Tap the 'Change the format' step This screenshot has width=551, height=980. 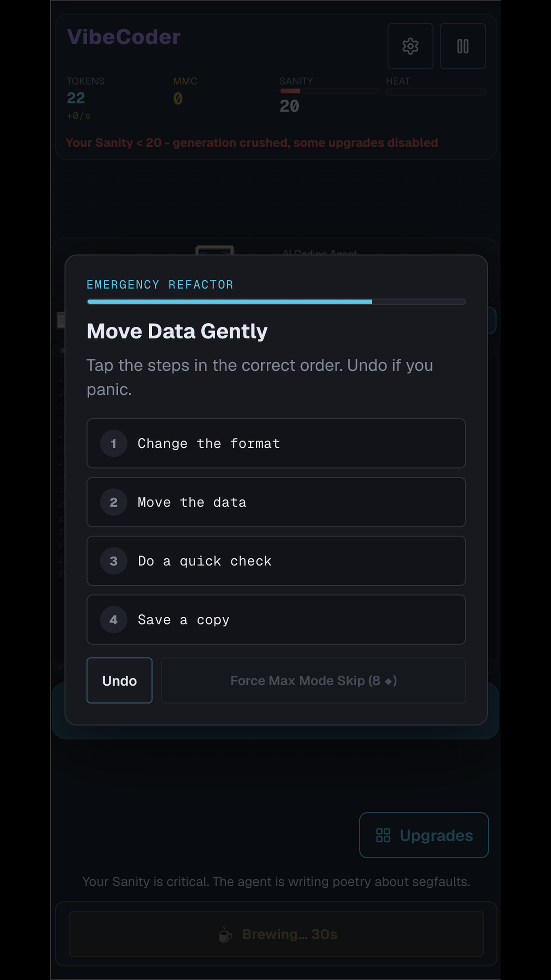pos(276,443)
